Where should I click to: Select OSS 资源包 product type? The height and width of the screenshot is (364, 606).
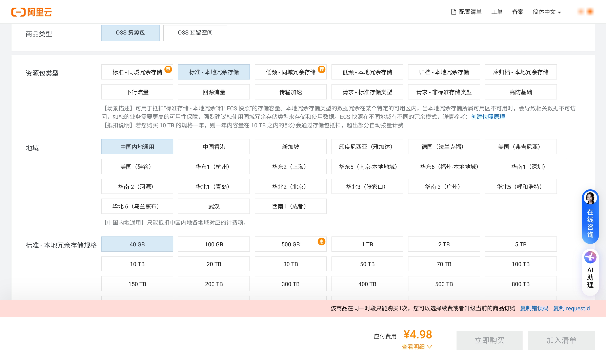(130, 33)
